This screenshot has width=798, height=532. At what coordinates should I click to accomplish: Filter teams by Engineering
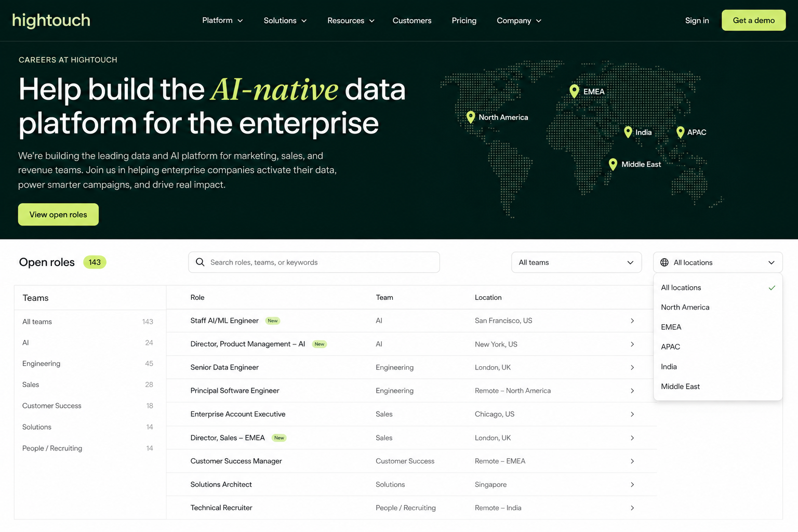88,364
